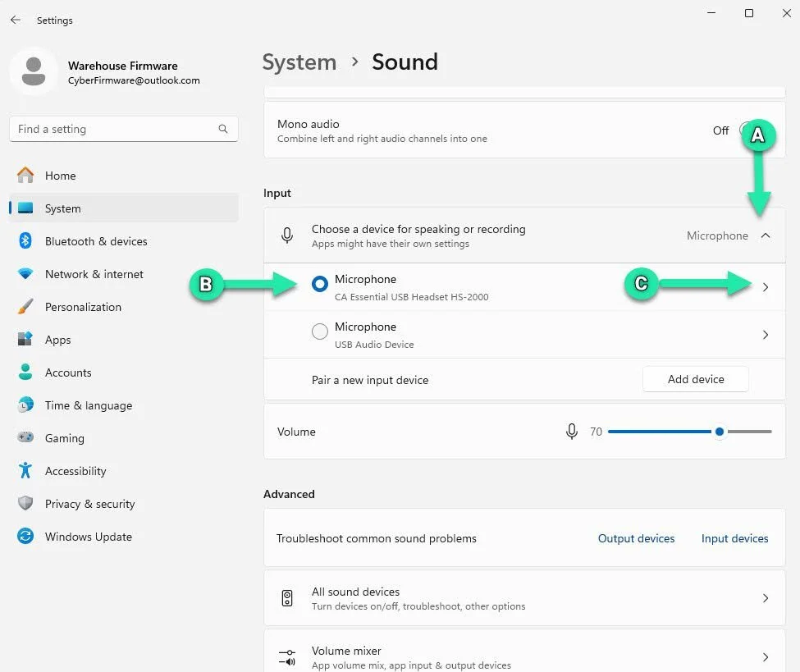The height and width of the screenshot is (672, 800).
Task: Open properties for the USB Audio Device microphone
Action: (x=765, y=335)
